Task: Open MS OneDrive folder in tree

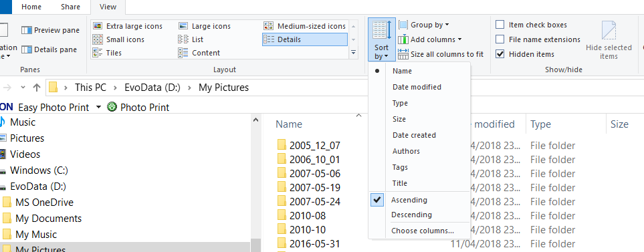Action: [44, 203]
